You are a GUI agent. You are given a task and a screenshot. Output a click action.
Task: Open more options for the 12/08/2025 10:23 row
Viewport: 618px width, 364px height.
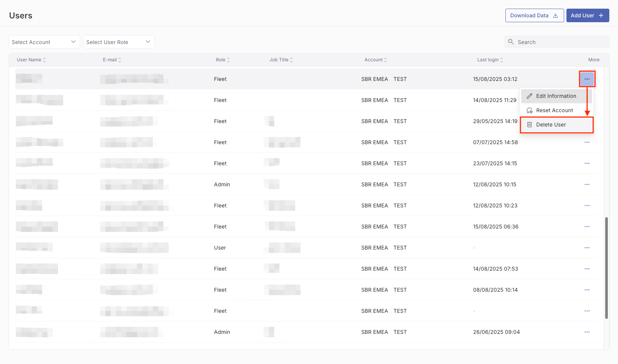pos(587,206)
